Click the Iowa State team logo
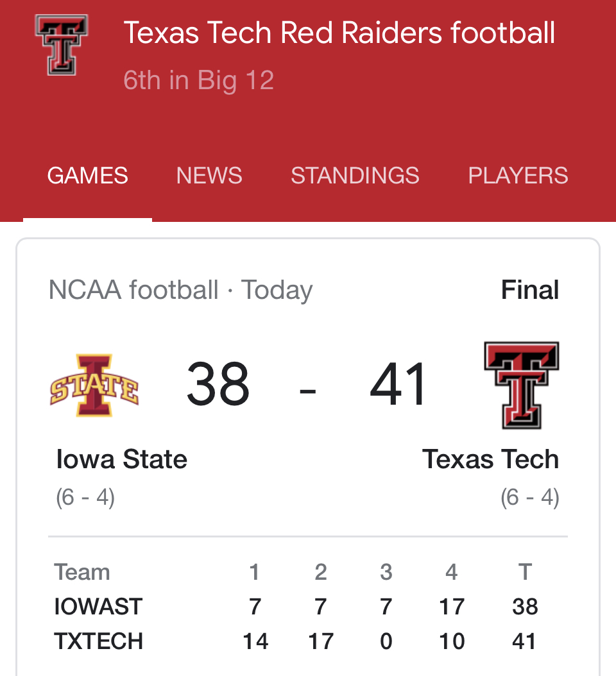Screen dimensions: 616x676 [x=94, y=385]
